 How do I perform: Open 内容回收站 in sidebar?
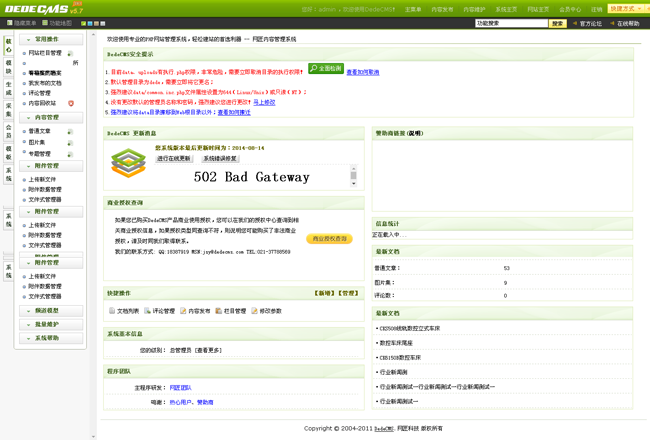[42, 103]
